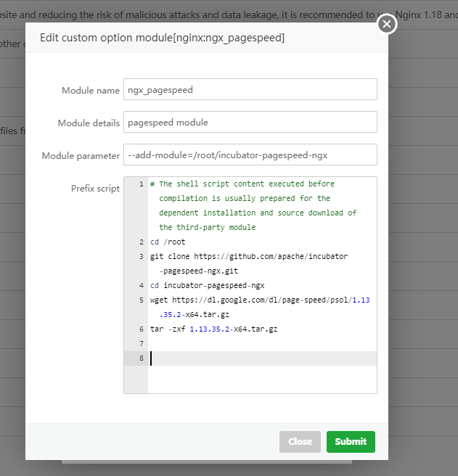Click the wget download command line
This screenshot has width=458, height=476.
coord(259,300)
